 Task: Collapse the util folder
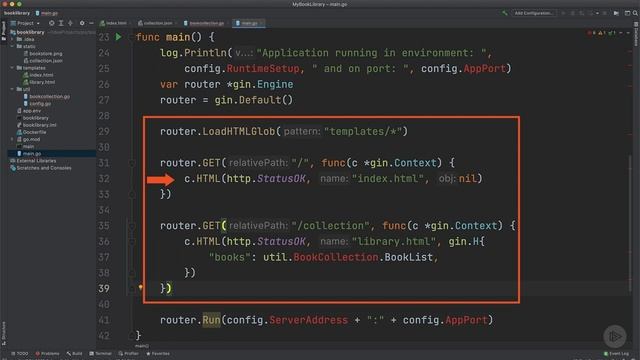12,89
